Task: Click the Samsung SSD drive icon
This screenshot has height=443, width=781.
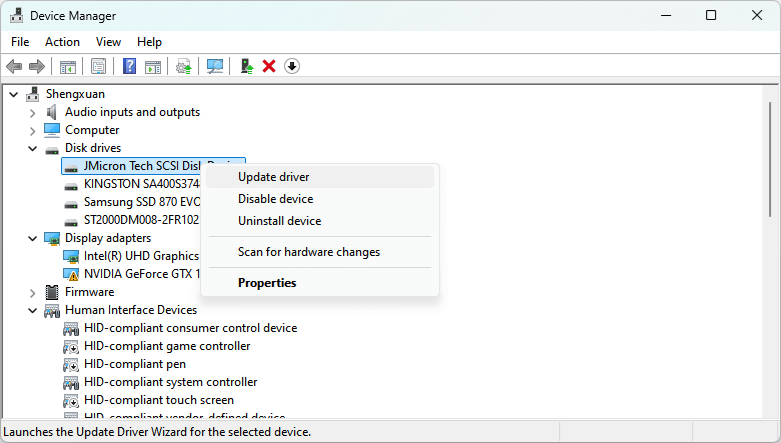Action: 71,203
